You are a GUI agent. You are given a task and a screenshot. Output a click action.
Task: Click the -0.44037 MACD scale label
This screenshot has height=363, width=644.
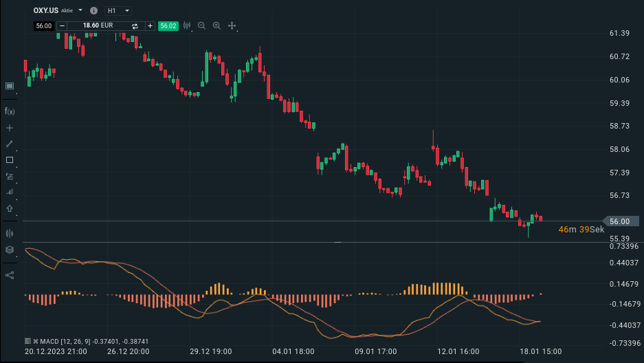pos(625,325)
